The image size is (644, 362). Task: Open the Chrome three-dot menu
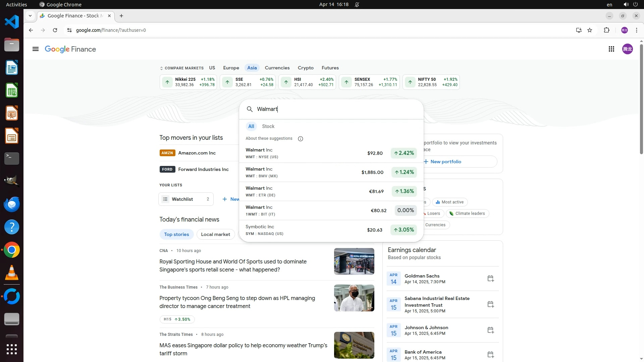tap(636, 30)
